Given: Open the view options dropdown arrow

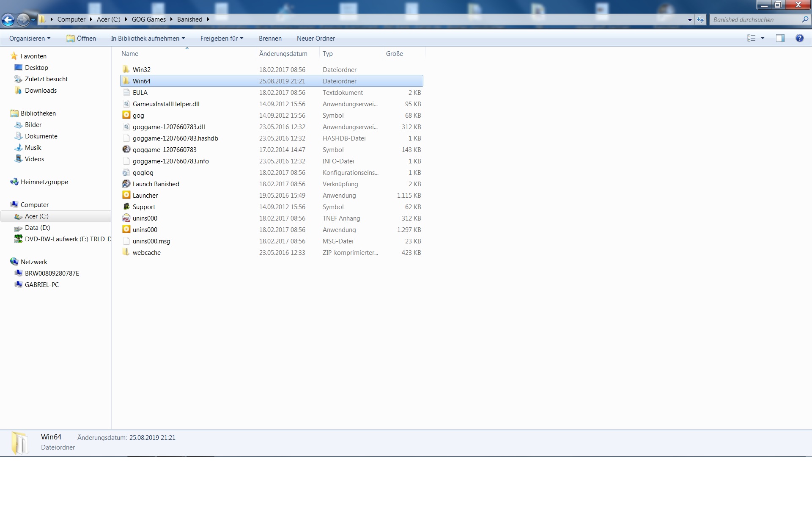Looking at the screenshot, I should (763, 38).
